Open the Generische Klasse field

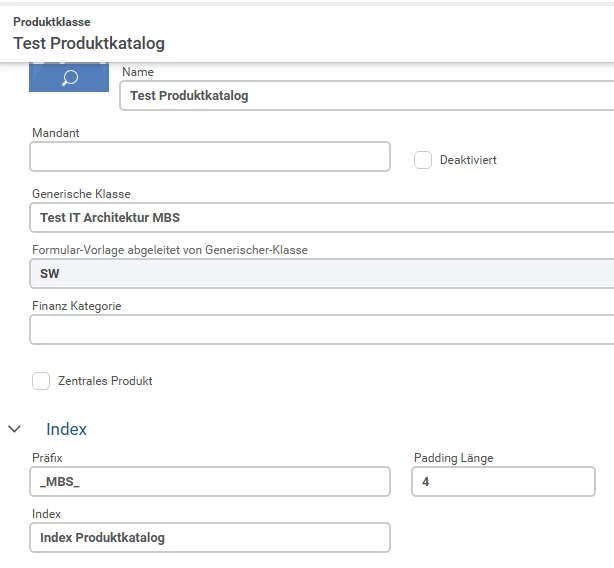click(322, 217)
